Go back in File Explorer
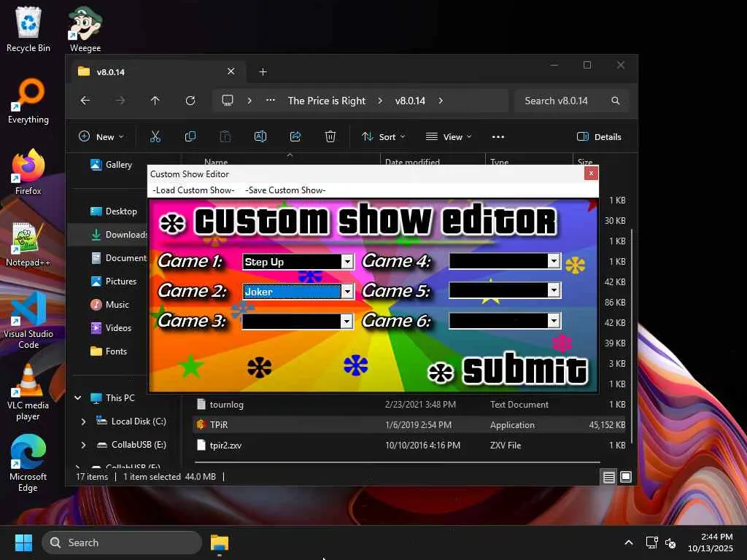Screen dimensions: 747x560 point(85,101)
